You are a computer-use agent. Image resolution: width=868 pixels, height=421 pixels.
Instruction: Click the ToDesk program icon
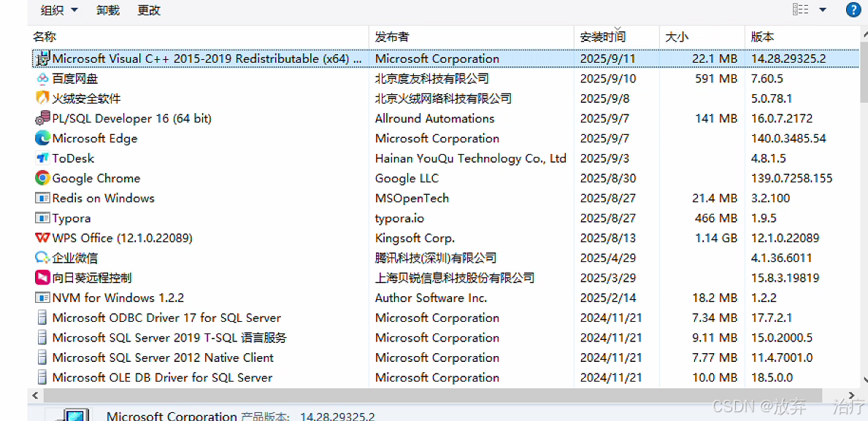(x=42, y=158)
